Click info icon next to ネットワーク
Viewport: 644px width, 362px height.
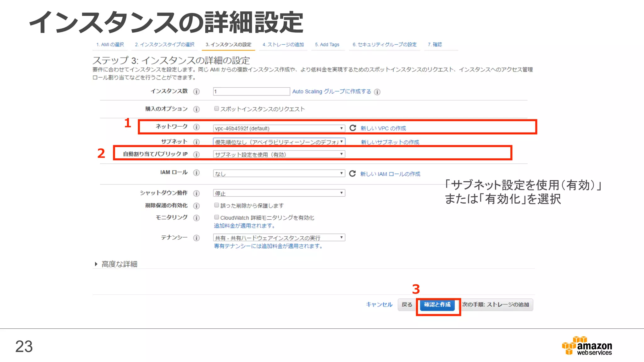click(x=197, y=127)
